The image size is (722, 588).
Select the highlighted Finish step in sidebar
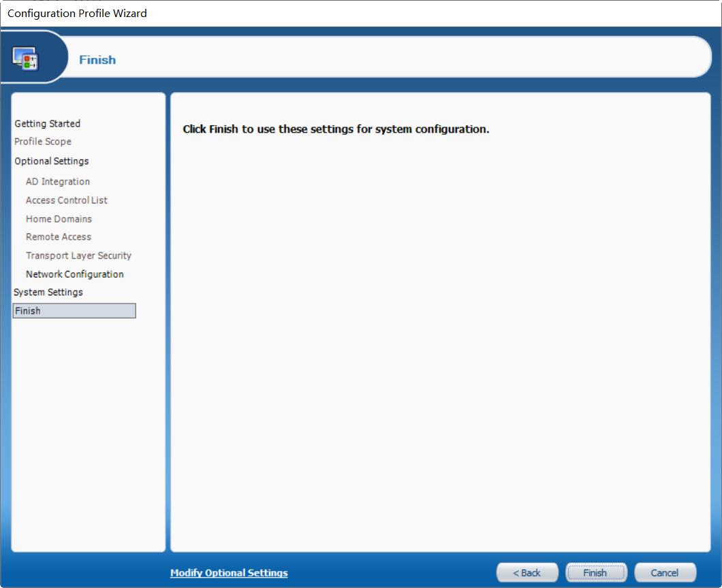point(74,310)
